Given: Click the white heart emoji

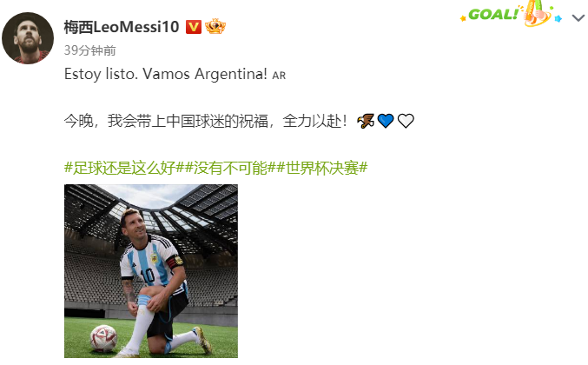Looking at the screenshot, I should pyautogui.click(x=406, y=121).
